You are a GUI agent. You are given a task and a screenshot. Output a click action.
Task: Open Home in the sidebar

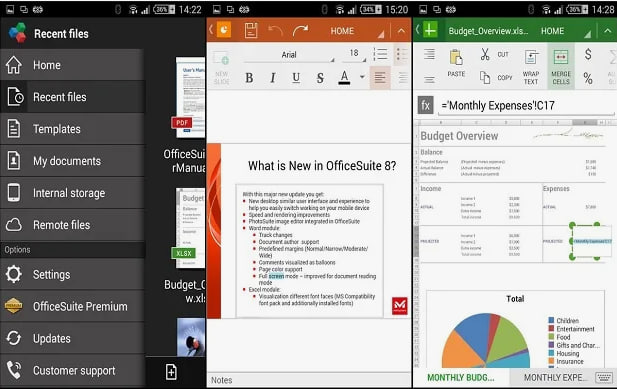[x=73, y=65]
